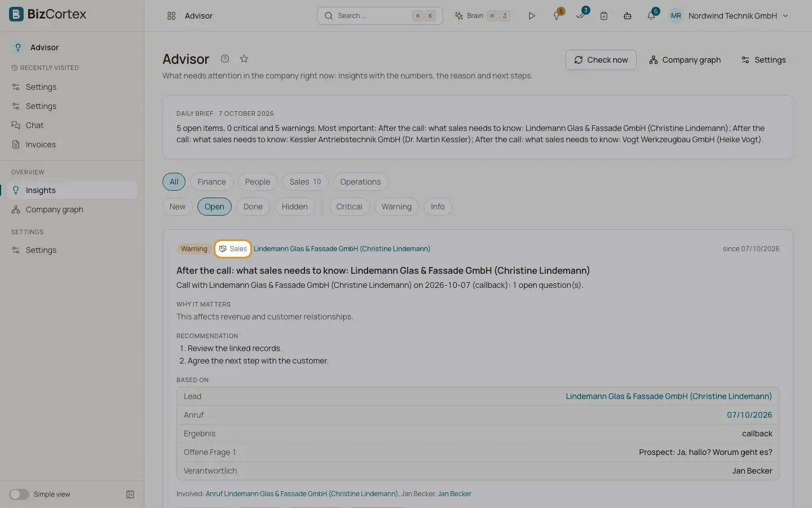Toggle the Simple view switch
The width and height of the screenshot is (812, 508).
[19, 494]
